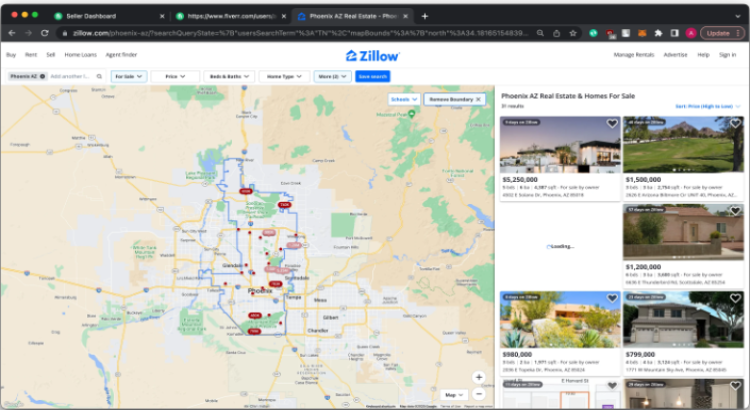Image resolution: width=750 pixels, height=410 pixels.
Task: Save the $5,250,000 listing with heart icon
Action: [612, 124]
